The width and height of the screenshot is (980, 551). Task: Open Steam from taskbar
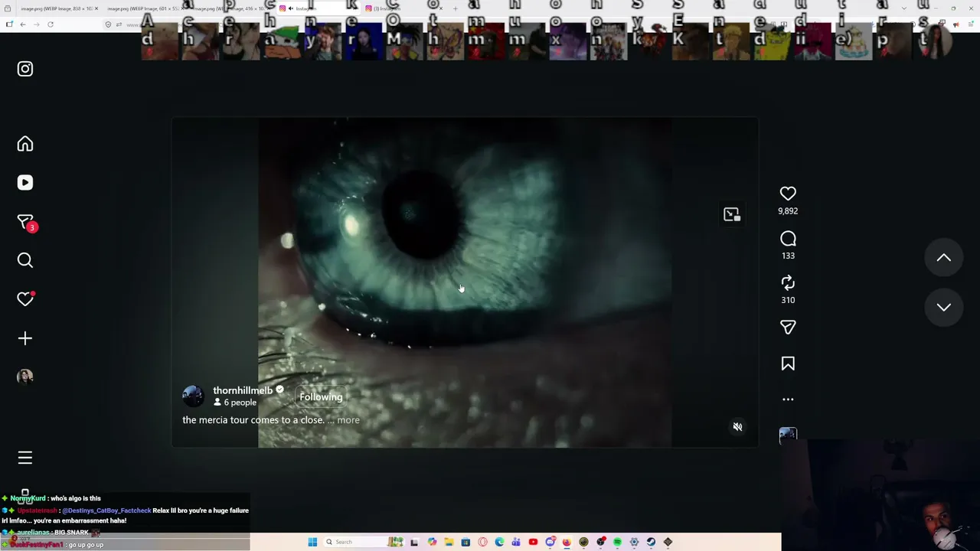(651, 542)
